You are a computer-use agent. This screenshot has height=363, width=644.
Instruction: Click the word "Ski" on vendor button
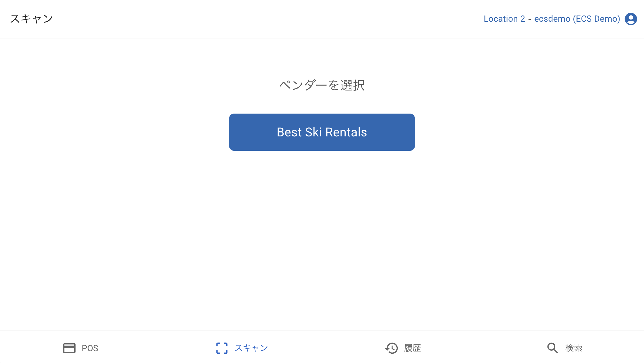313,132
